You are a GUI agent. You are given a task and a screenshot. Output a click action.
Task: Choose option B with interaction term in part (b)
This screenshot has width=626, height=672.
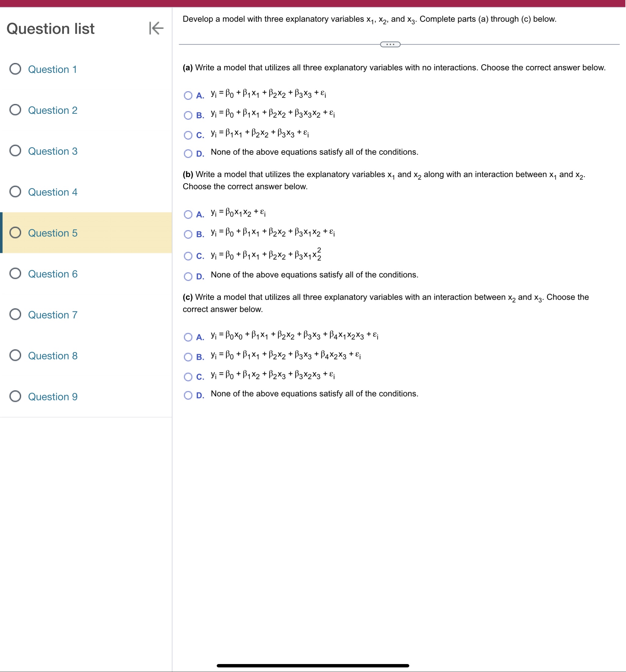189,234
